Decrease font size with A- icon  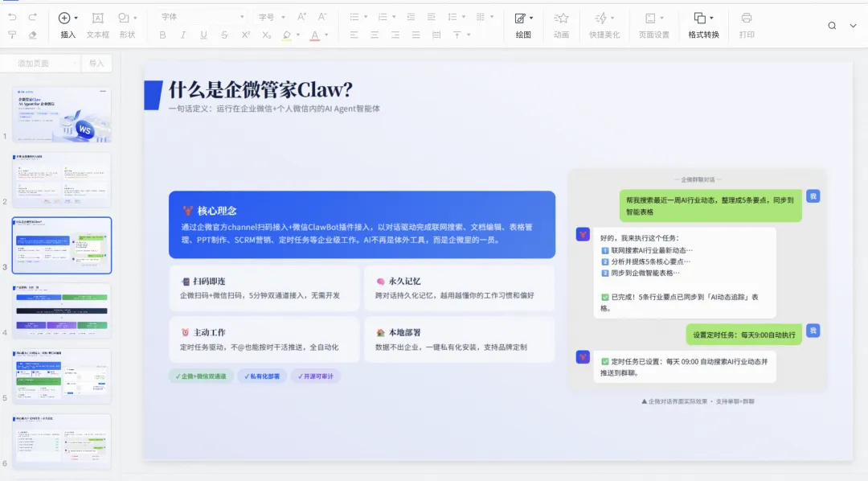[322, 17]
